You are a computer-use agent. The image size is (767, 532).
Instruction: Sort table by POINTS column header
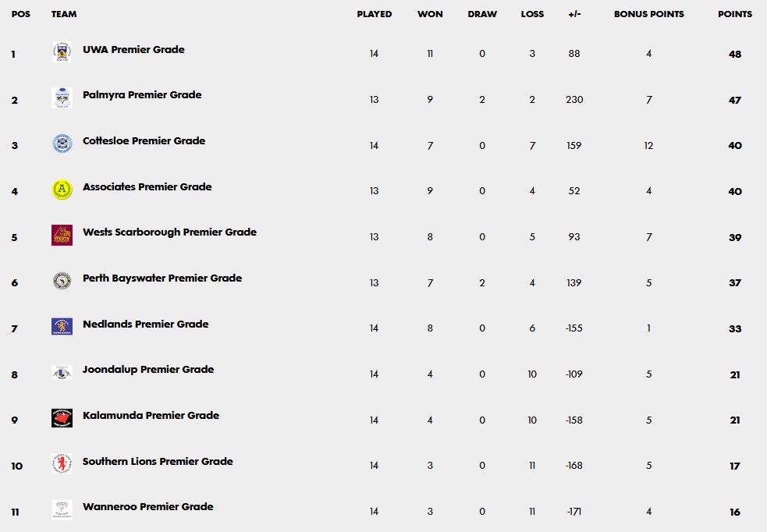coord(735,14)
